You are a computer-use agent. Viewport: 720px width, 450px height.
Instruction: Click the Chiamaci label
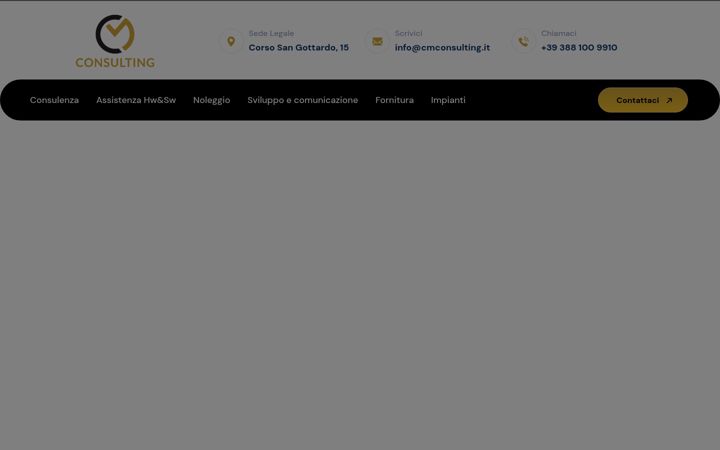[558, 33]
